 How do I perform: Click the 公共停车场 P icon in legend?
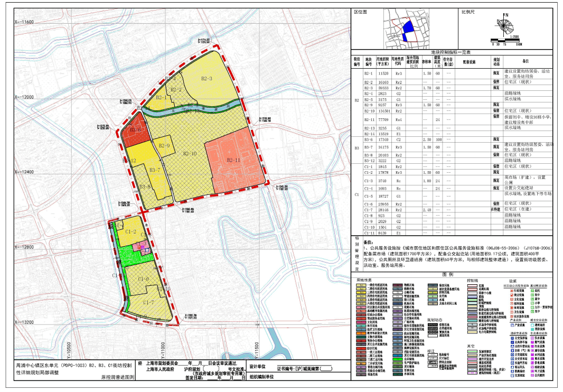tap(512, 342)
